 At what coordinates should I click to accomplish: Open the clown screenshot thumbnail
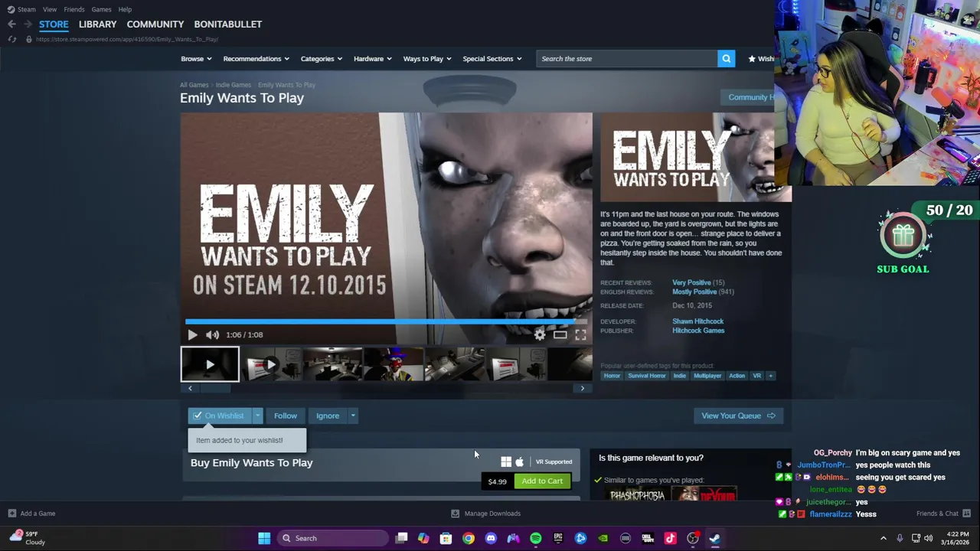point(394,364)
